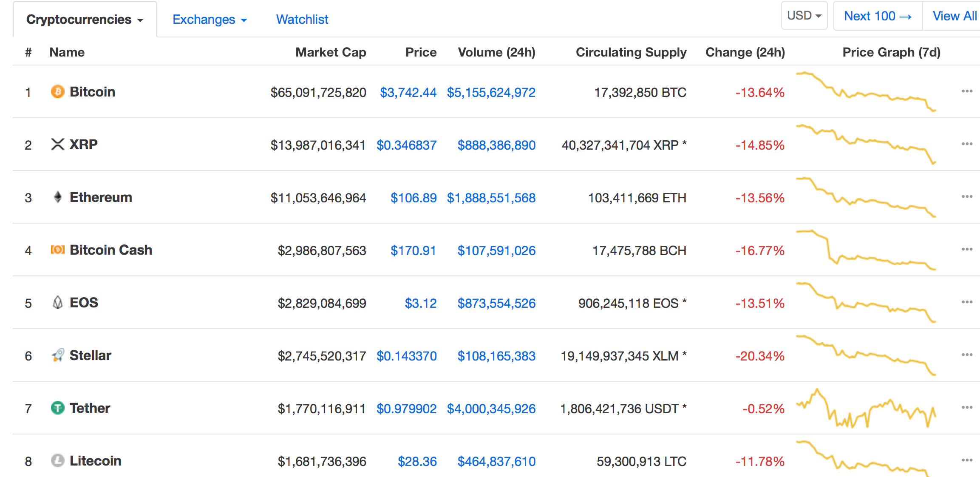980x477 pixels.
Task: Open the more options dots for XRP
Action: click(967, 144)
